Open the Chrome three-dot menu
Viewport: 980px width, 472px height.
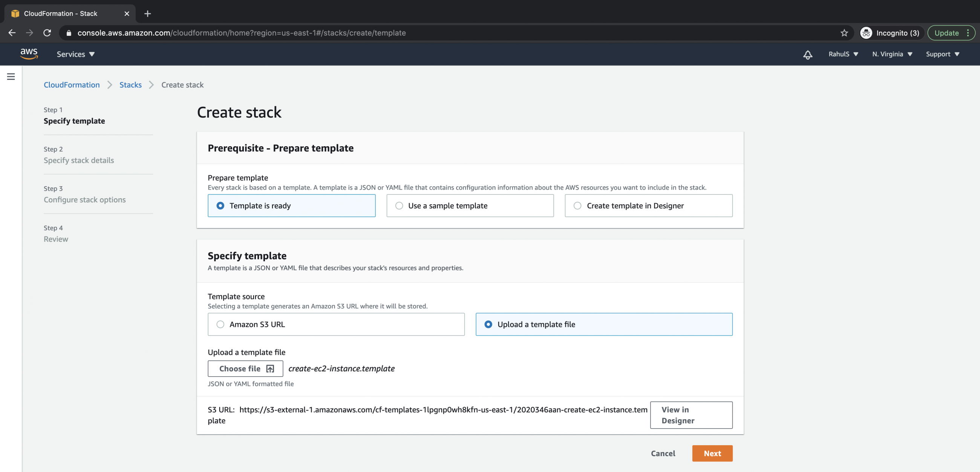pyautogui.click(x=968, y=33)
